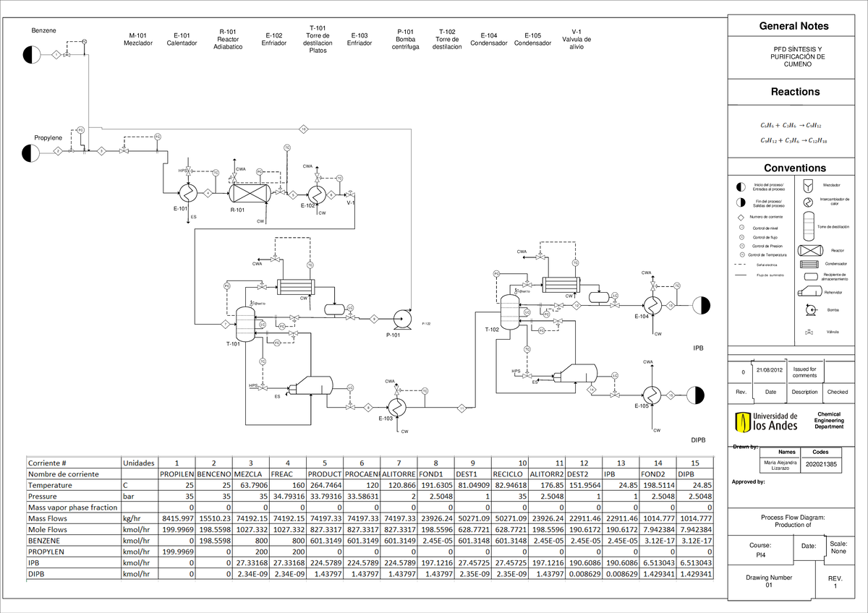Click the P-101 Bomba centrifuga pump symbol
This screenshot has height=613, width=868.
click(x=402, y=318)
